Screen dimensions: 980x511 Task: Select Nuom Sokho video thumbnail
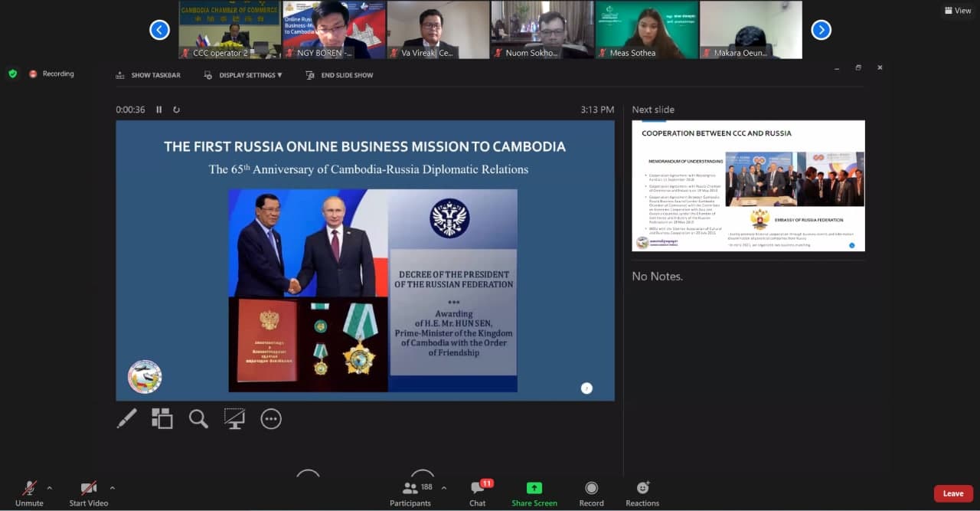pos(542,30)
